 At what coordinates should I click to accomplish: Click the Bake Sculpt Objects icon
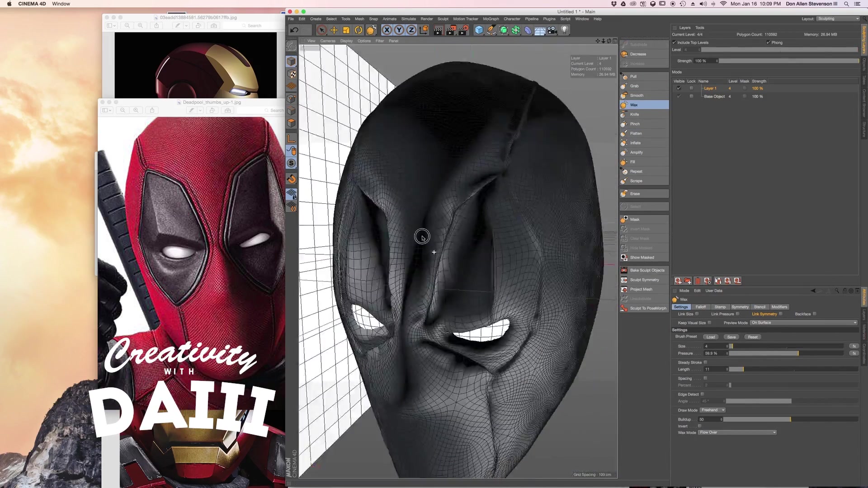point(624,270)
